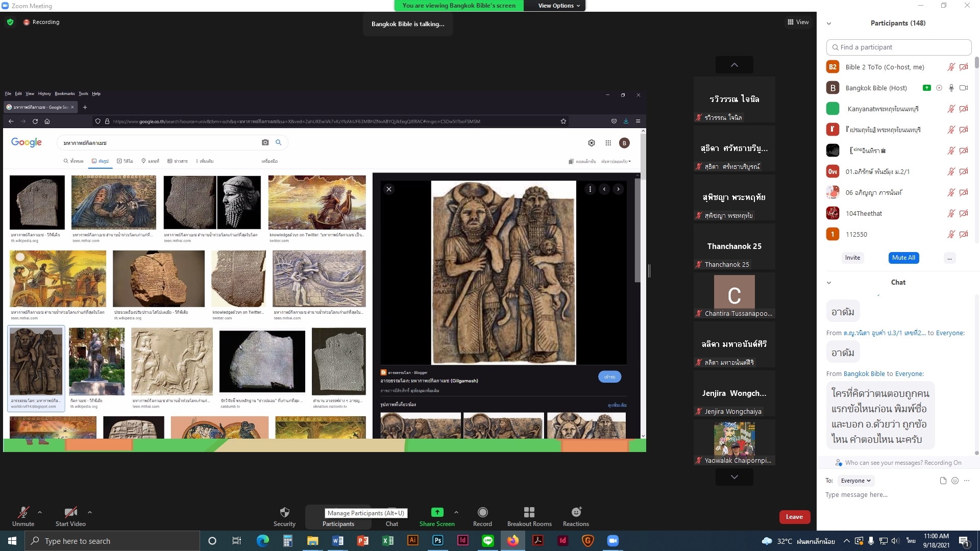Open chat more options ellipsis

(x=967, y=481)
